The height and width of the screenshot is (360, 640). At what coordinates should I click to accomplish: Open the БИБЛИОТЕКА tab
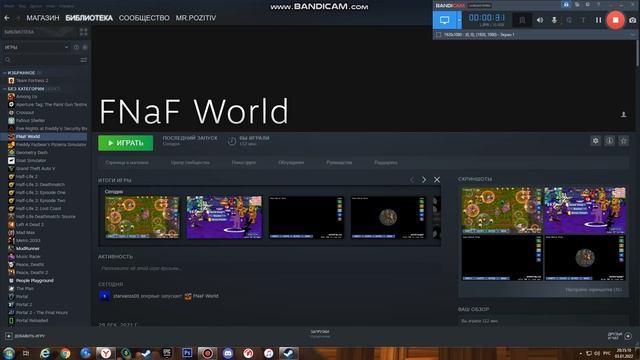point(89,18)
